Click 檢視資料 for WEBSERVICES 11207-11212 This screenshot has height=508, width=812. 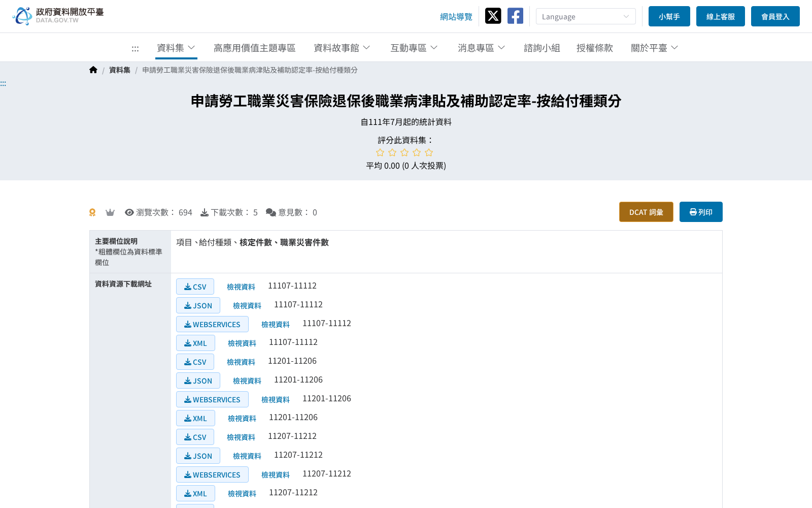(276, 475)
